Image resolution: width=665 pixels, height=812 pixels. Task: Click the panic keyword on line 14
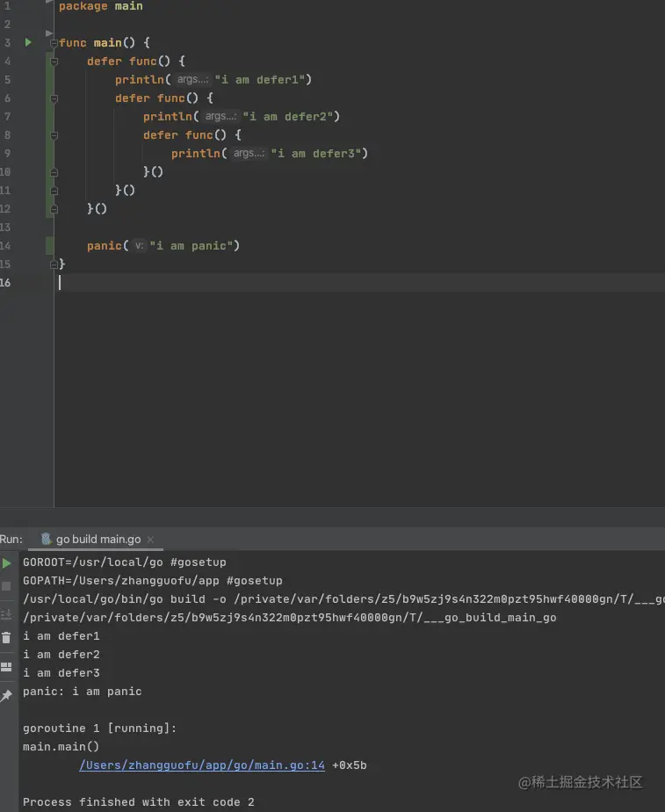104,245
